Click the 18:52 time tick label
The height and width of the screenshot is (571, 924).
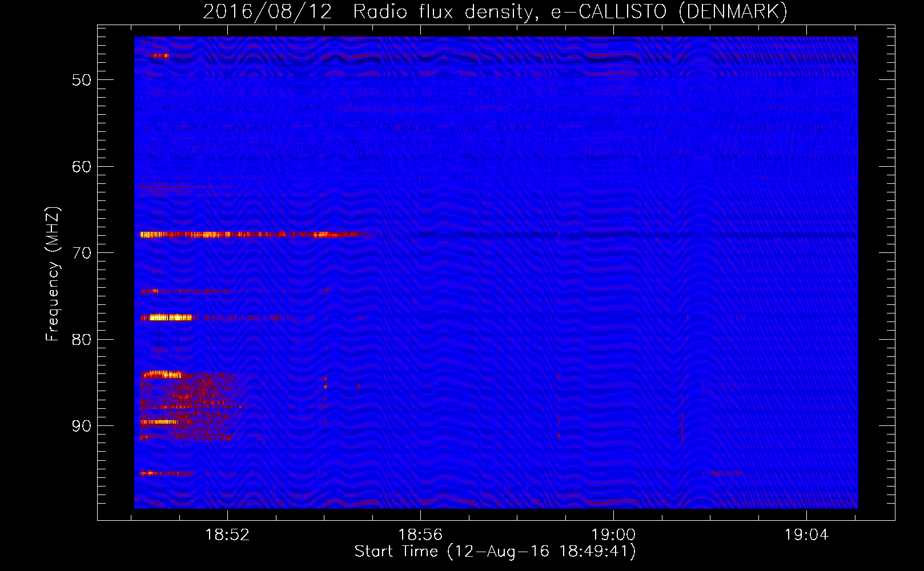[227, 535]
